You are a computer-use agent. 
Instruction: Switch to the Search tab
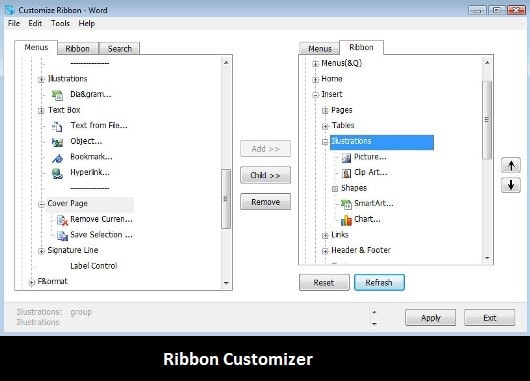click(x=119, y=49)
